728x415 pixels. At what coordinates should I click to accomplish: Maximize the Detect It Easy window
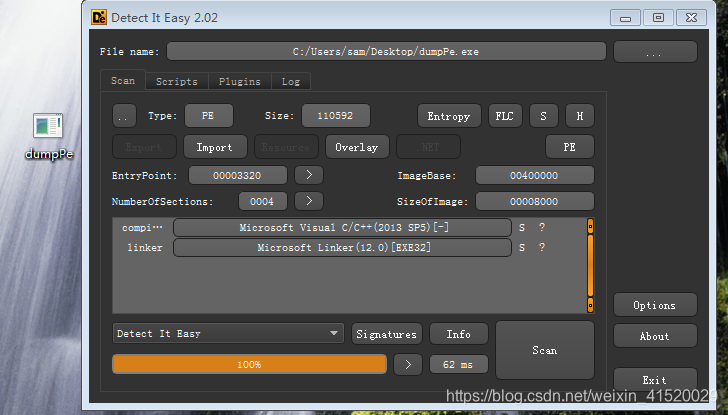point(658,18)
